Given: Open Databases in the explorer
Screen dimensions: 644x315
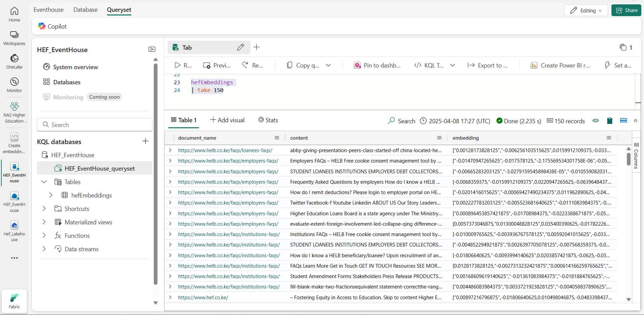Looking at the screenshot, I should (x=62, y=82).
